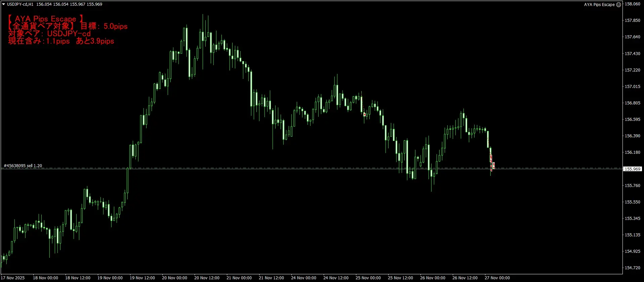Click the AYA Pips Escape expert name top-right
The height and width of the screenshot is (282, 644).
[x=599, y=5]
